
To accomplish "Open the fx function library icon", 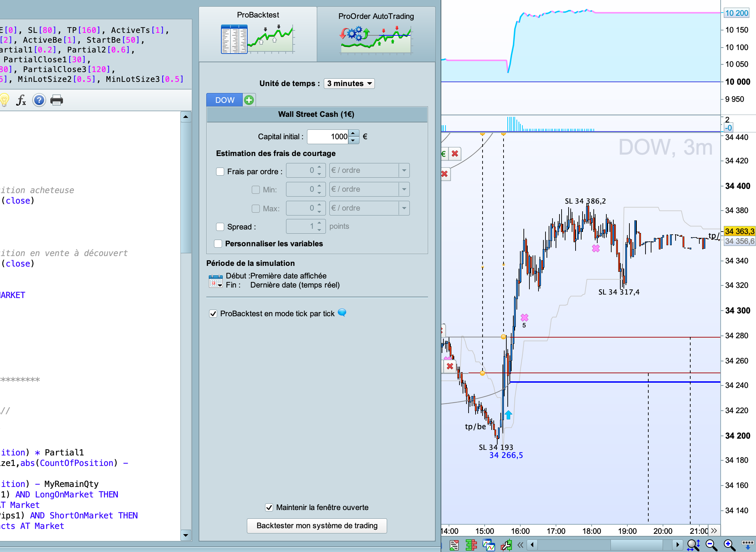I will point(21,100).
